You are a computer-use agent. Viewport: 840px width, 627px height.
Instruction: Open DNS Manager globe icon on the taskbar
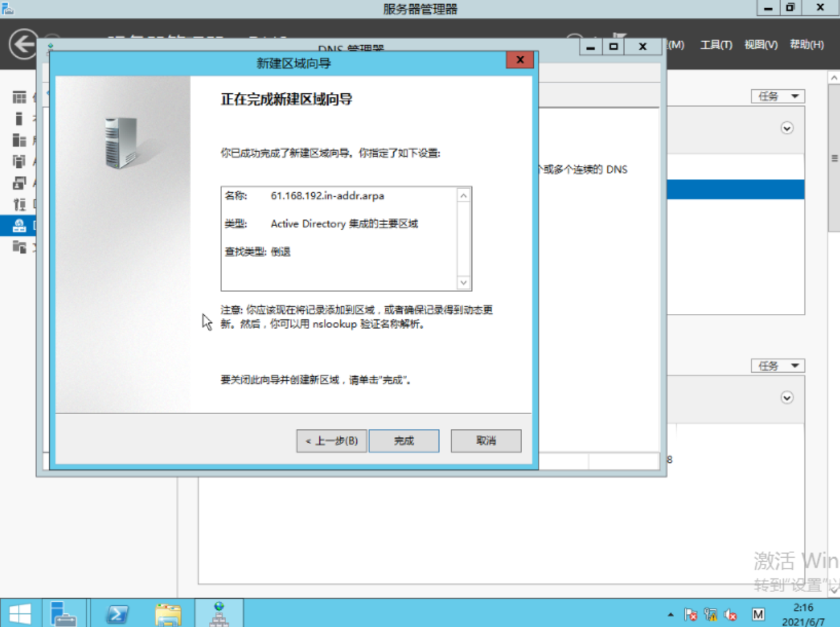coord(219,613)
